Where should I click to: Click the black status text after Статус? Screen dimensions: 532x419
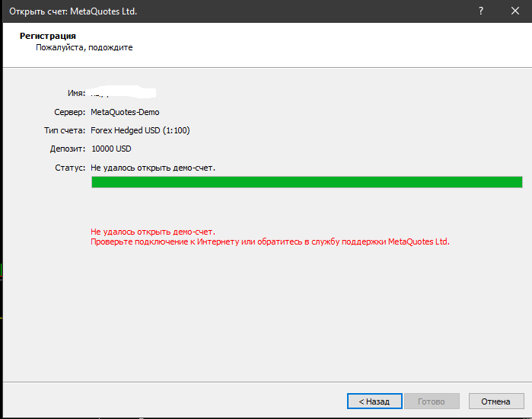153,168
